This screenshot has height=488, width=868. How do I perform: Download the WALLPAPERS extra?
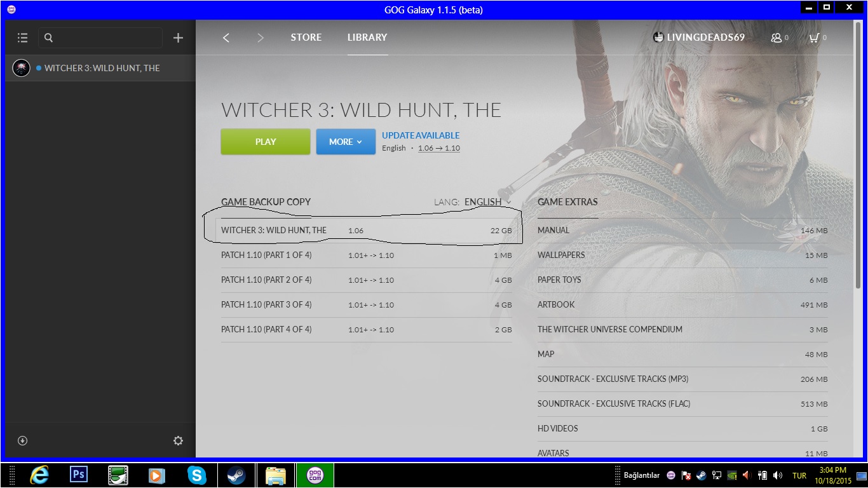pos(682,255)
